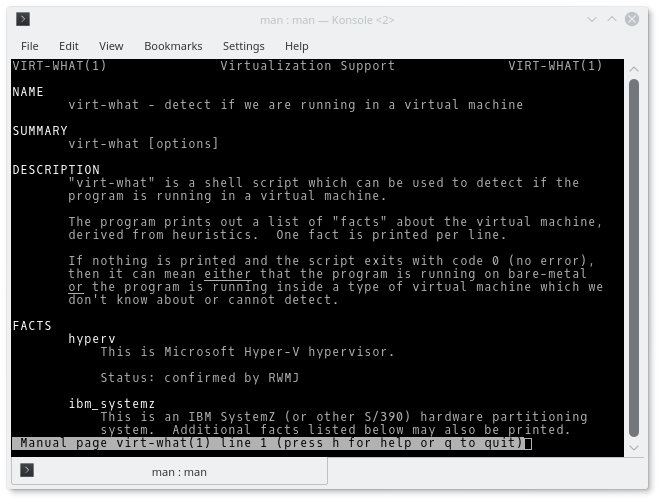Maximize the Konsole window
Image resolution: width=661 pixels, height=502 pixels.
609,18
